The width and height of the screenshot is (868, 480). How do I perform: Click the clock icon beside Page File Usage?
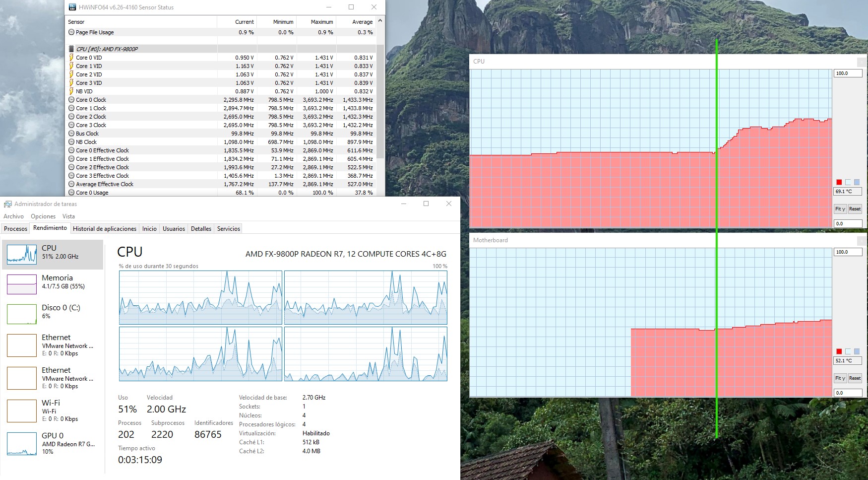click(71, 32)
